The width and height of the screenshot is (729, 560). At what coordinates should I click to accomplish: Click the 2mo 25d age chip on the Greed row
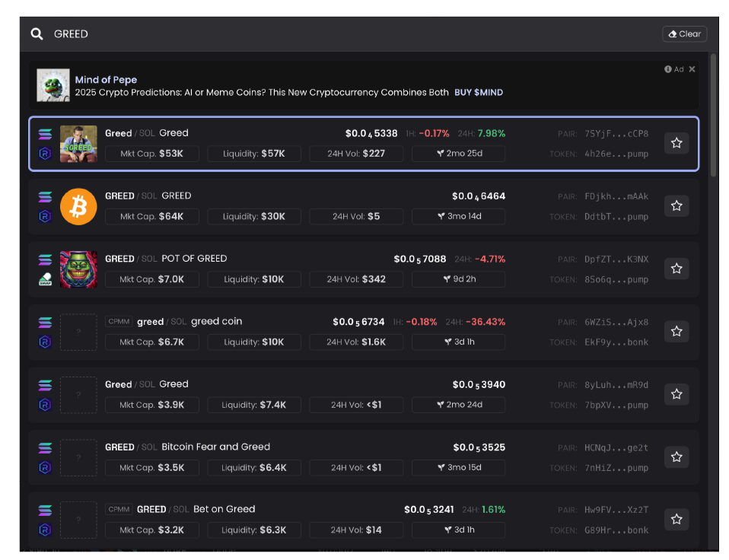click(458, 153)
